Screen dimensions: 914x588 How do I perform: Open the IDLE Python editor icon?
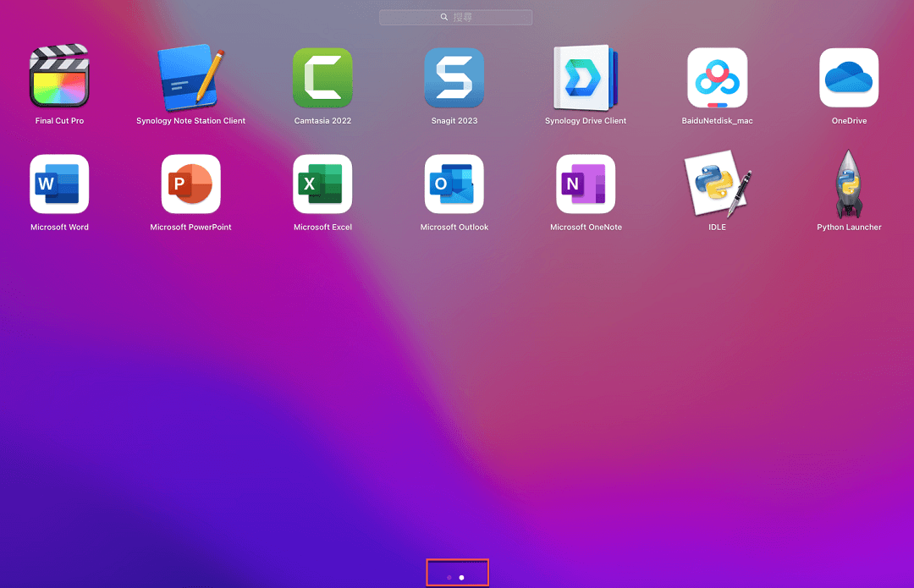coord(717,184)
